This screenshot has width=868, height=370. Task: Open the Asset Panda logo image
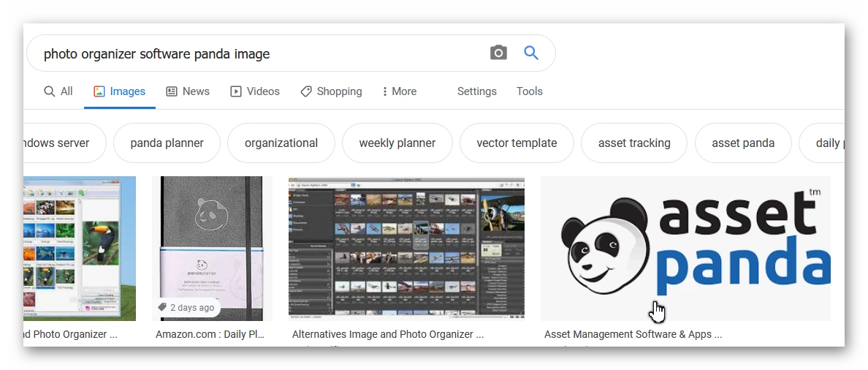point(685,249)
